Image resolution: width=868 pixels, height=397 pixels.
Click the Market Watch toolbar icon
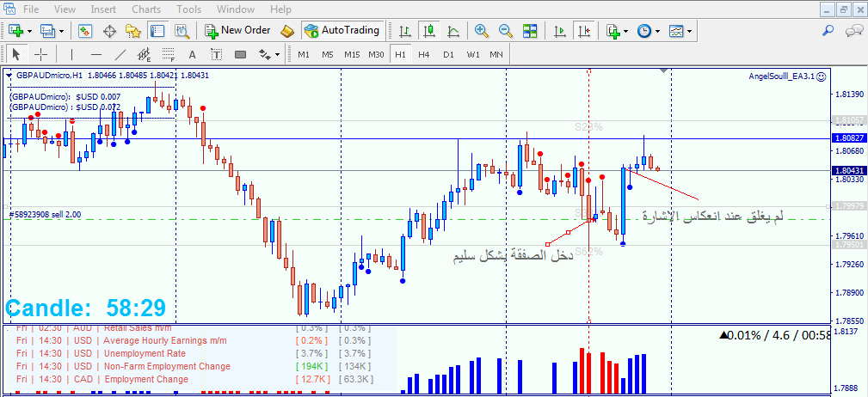click(85, 31)
